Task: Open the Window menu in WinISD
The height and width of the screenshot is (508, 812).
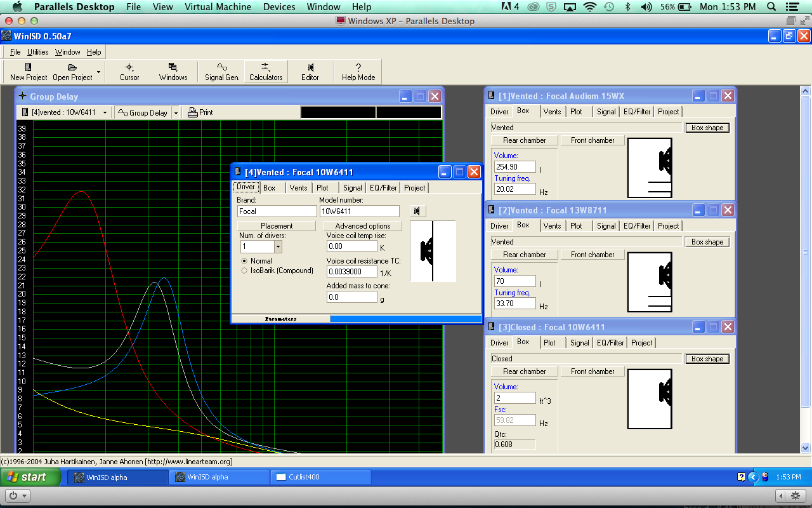Action: (x=67, y=52)
